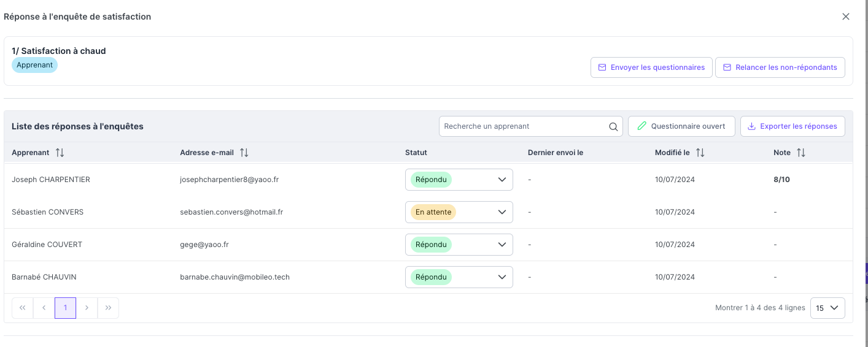
Task: Expand status dropdown for Géraldine COUVERT
Action: [459, 245]
